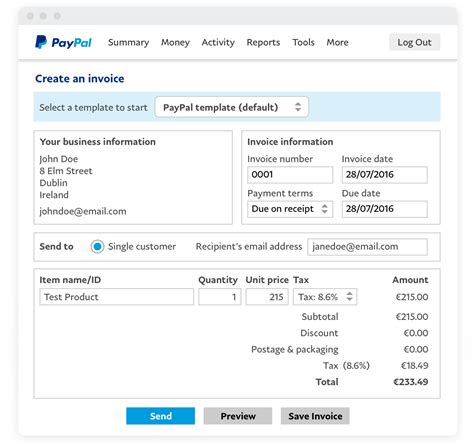The height and width of the screenshot is (446, 474).
Task: Click the John Doe name text
Action: 58,159
